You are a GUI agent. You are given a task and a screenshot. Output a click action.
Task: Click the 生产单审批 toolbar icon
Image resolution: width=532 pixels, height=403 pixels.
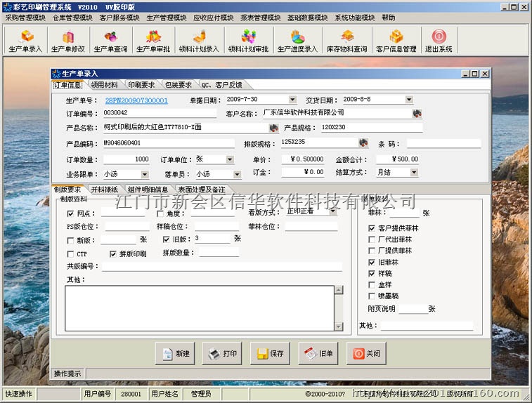154,41
